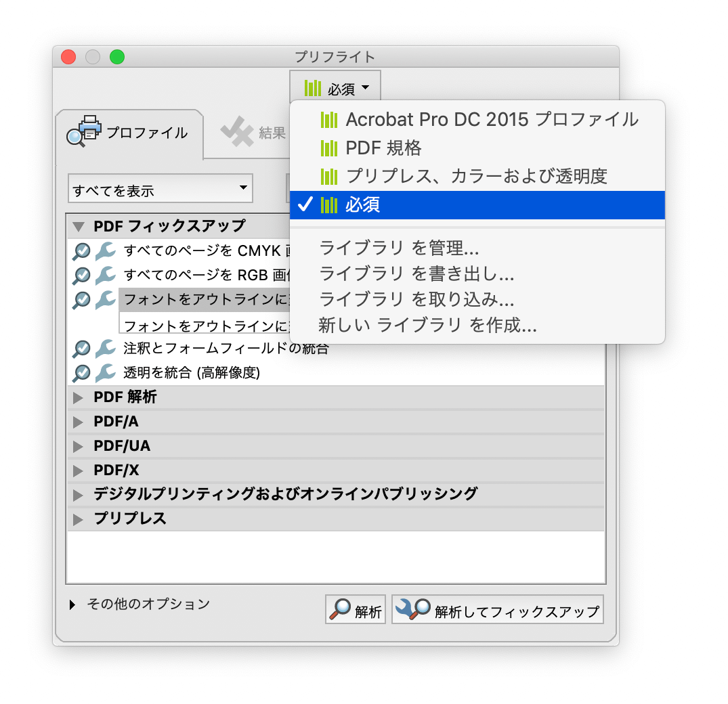This screenshot has height=704, width=728.
Task: Click wrench icon on 注釈とフォームフィールド row
Action: (106, 349)
